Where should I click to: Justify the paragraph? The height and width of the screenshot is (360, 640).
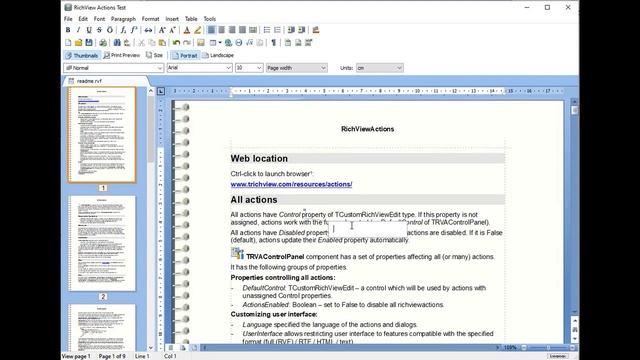[x=242, y=30]
